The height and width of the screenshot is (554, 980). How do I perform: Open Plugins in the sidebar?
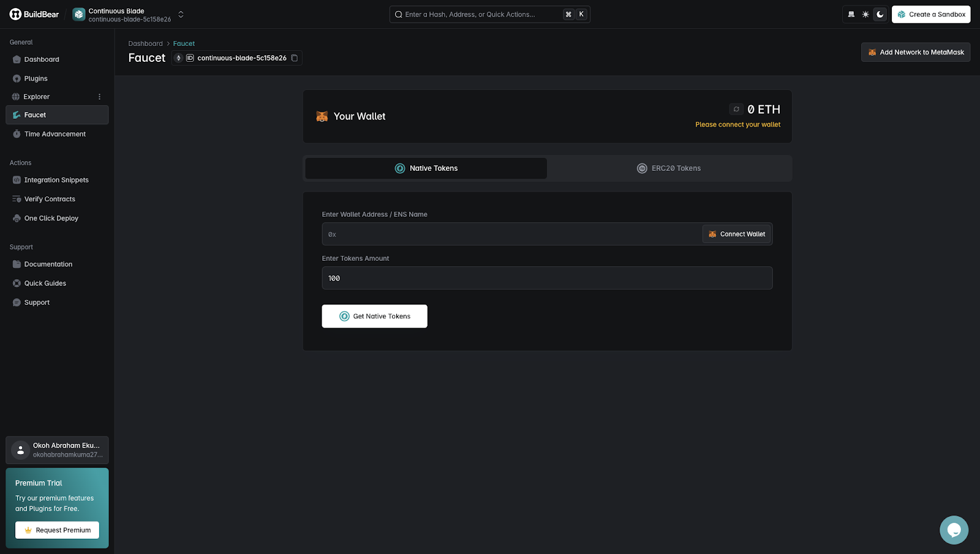click(x=57, y=78)
